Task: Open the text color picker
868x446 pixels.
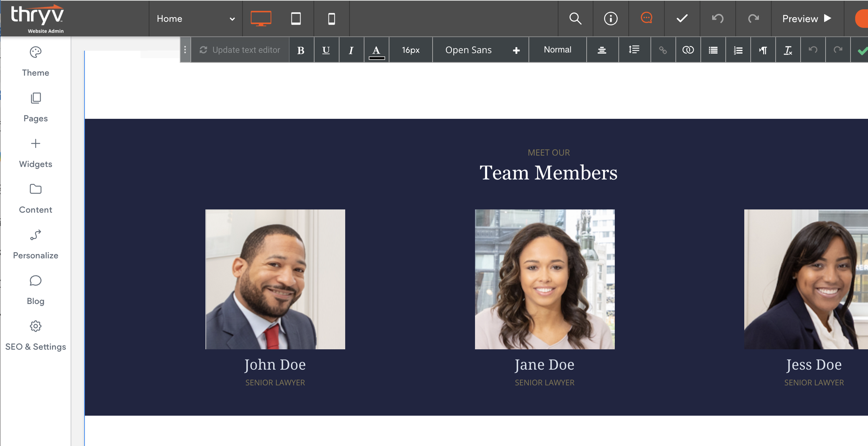Action: [x=376, y=50]
